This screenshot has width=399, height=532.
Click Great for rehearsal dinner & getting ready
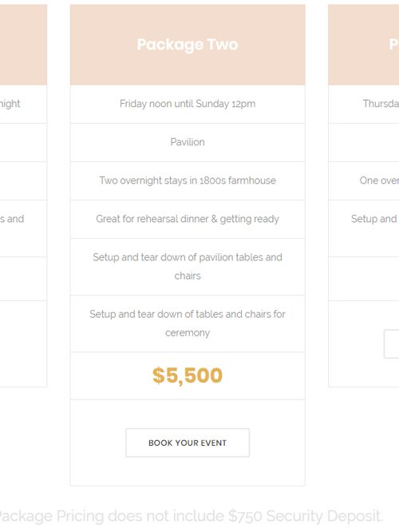click(188, 219)
